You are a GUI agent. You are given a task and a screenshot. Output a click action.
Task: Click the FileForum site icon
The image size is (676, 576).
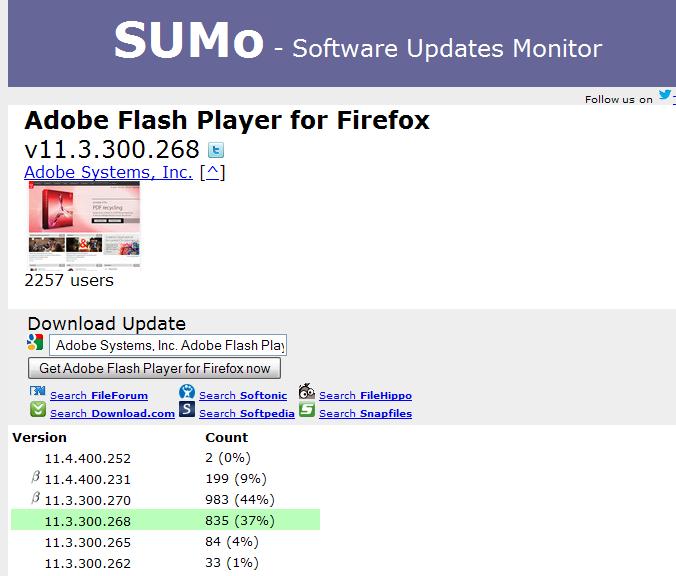(x=37, y=393)
